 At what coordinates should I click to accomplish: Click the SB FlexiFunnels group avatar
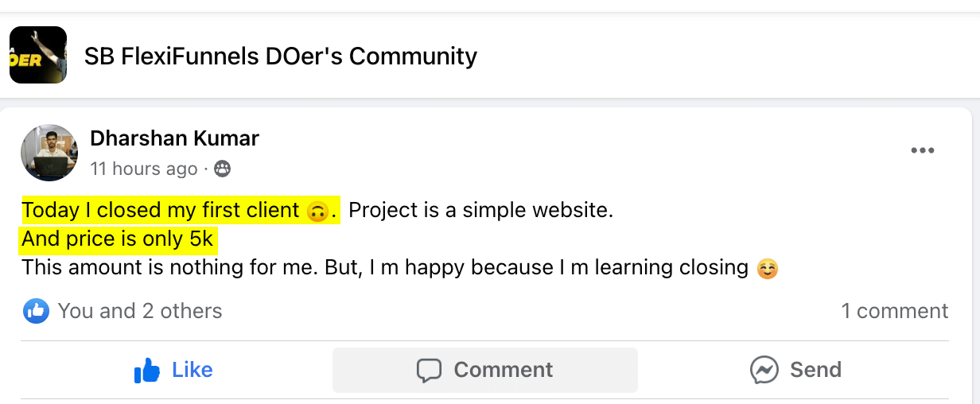click(x=38, y=55)
